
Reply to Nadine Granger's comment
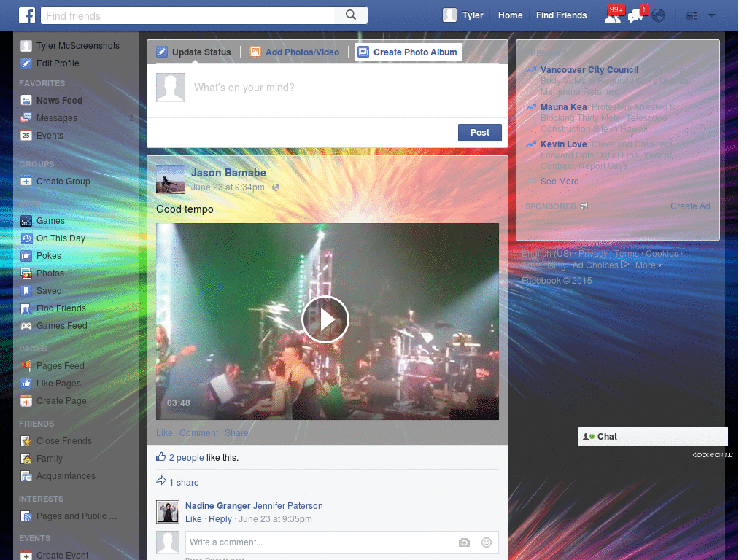click(220, 519)
